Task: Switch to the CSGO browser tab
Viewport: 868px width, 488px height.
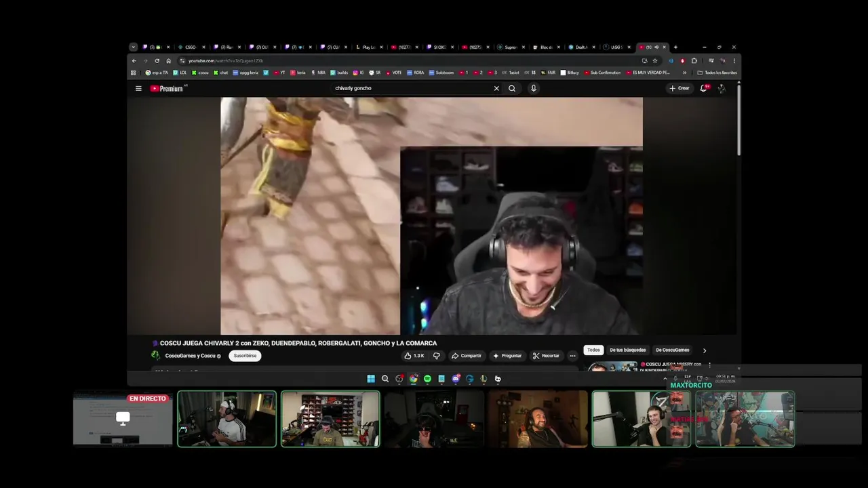Action: point(190,47)
